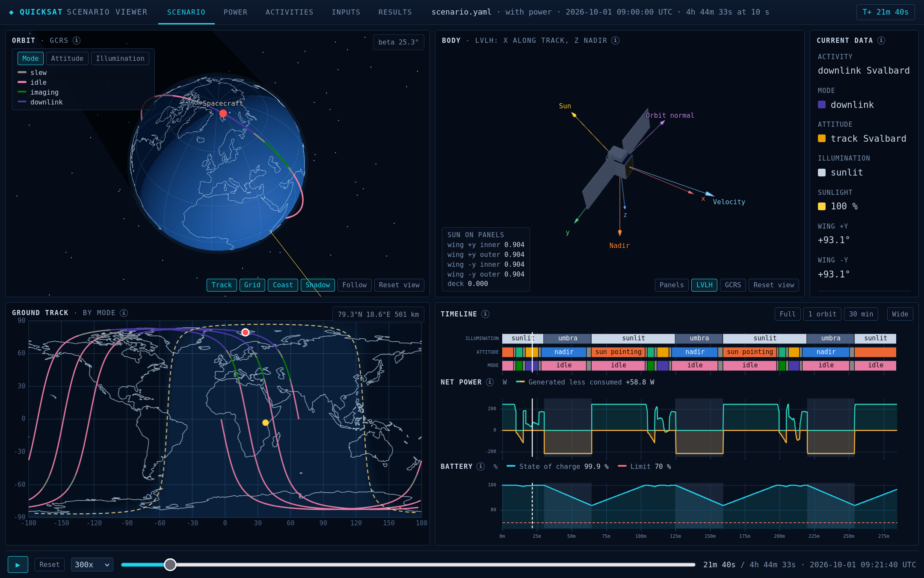
Task: Select the LVLH frame in body view
Action: tap(704, 285)
